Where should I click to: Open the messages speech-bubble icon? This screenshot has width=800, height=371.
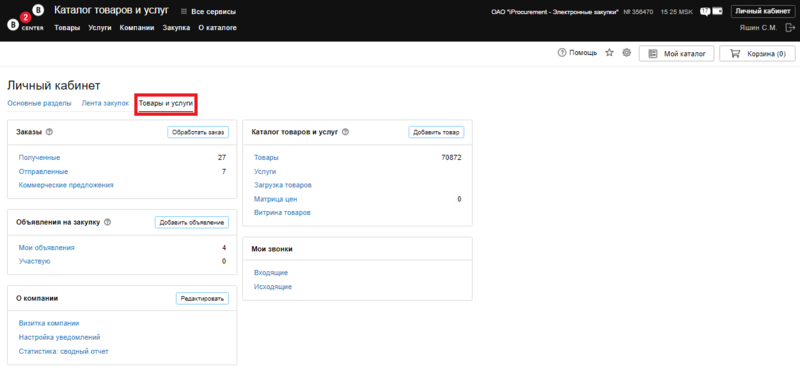tap(705, 11)
